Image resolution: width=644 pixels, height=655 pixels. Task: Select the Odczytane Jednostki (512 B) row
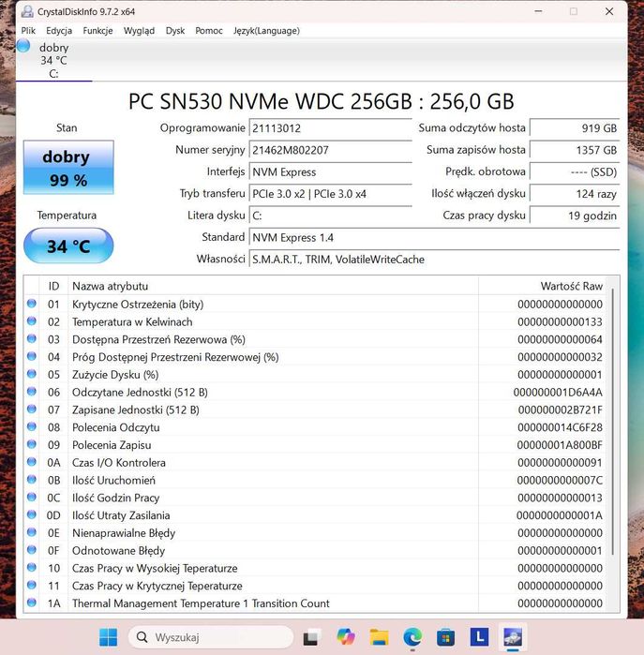pos(315,393)
